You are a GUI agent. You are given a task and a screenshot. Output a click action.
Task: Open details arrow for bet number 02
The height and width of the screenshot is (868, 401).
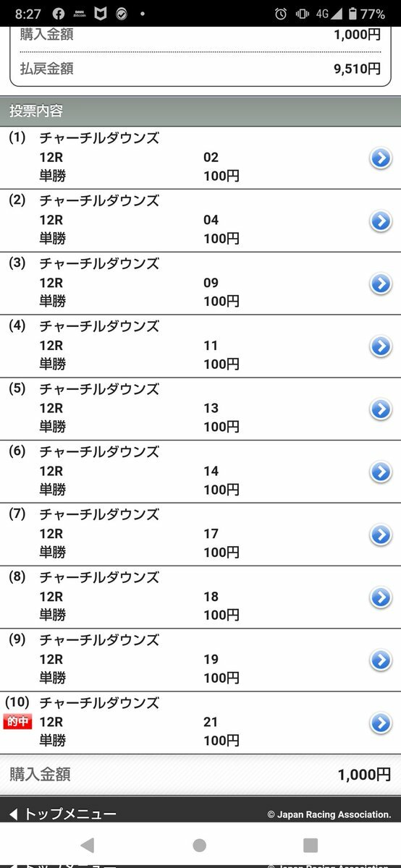(381, 158)
